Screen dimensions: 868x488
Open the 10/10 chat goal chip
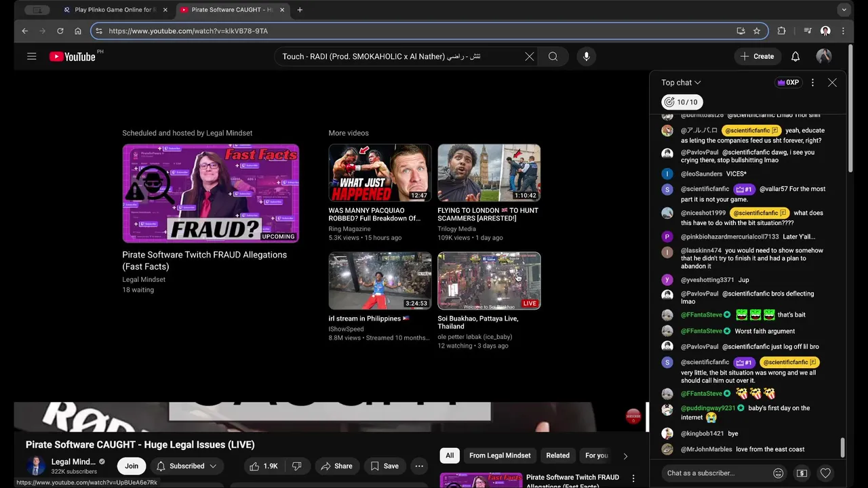click(x=682, y=102)
